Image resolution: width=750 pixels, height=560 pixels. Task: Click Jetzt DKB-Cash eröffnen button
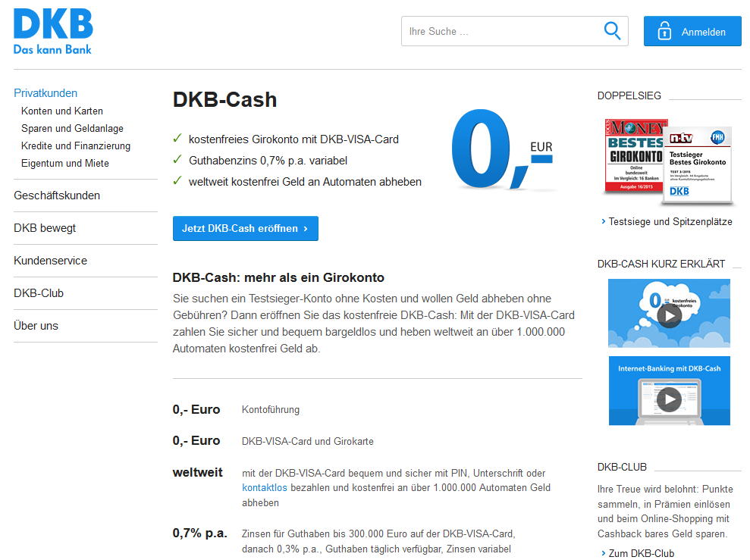click(x=246, y=228)
